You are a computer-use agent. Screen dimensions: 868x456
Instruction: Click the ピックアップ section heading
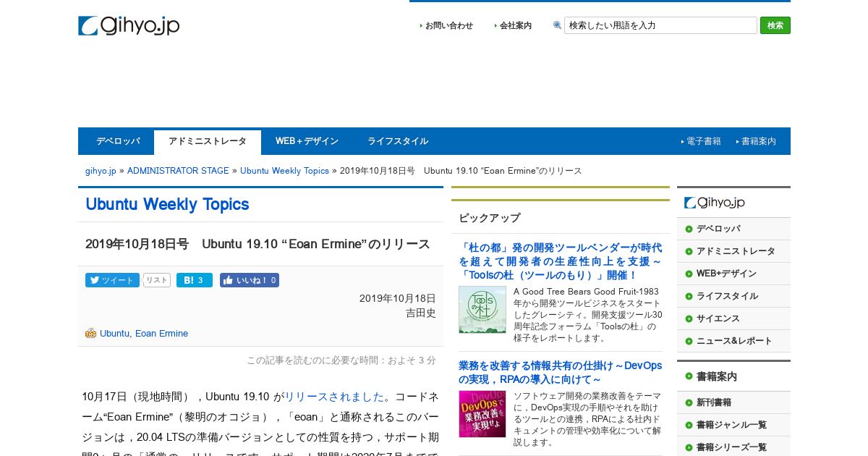[x=489, y=218]
